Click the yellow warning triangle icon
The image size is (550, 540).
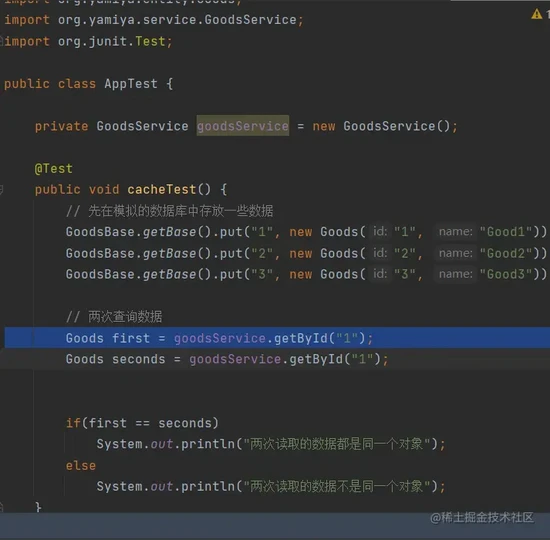click(537, 14)
